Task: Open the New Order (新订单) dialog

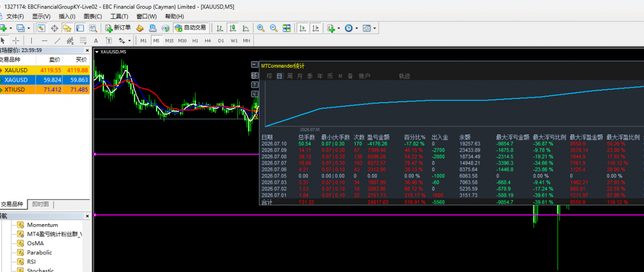Action: point(118,28)
